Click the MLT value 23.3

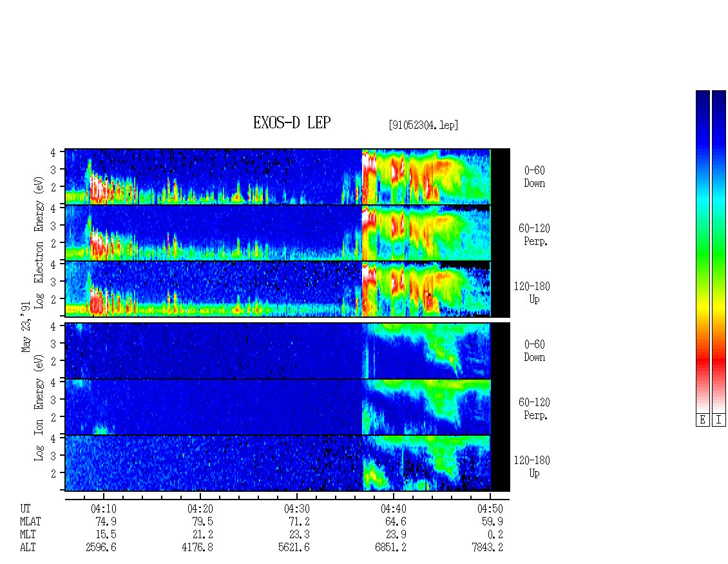tap(299, 534)
